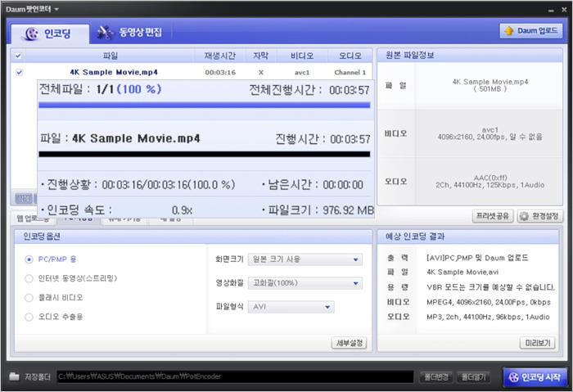This screenshot has height=392, width=573.
Task: Click the overall progress bar under 전체파일
Action: click(x=205, y=105)
